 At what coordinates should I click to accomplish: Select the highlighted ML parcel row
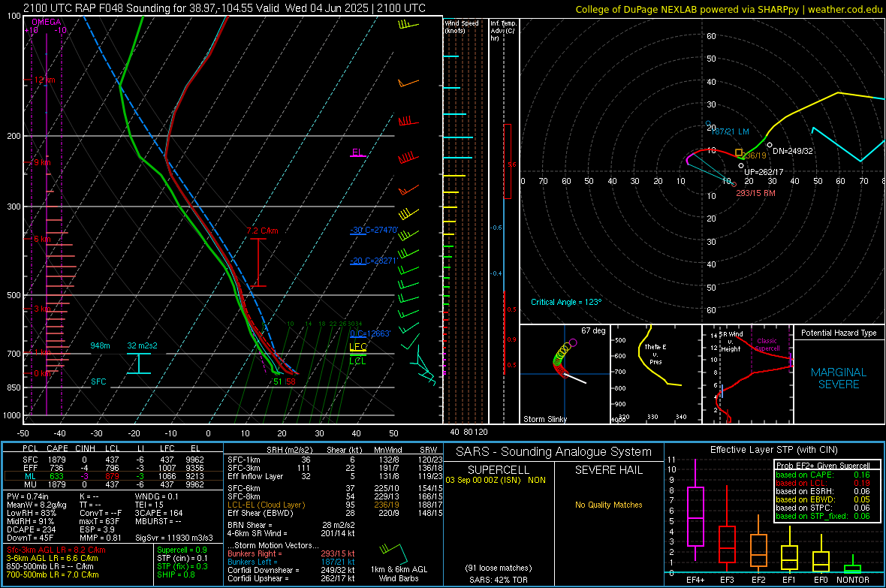[x=113, y=476]
